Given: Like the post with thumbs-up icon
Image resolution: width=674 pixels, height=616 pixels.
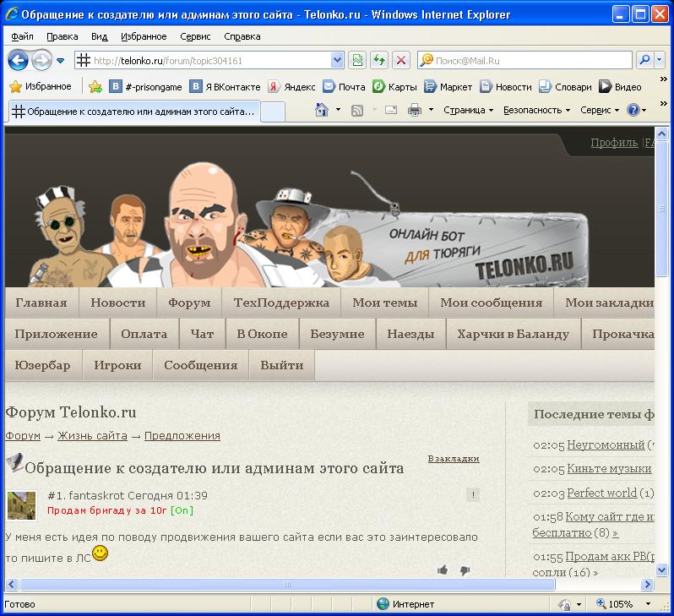Looking at the screenshot, I should (443, 570).
